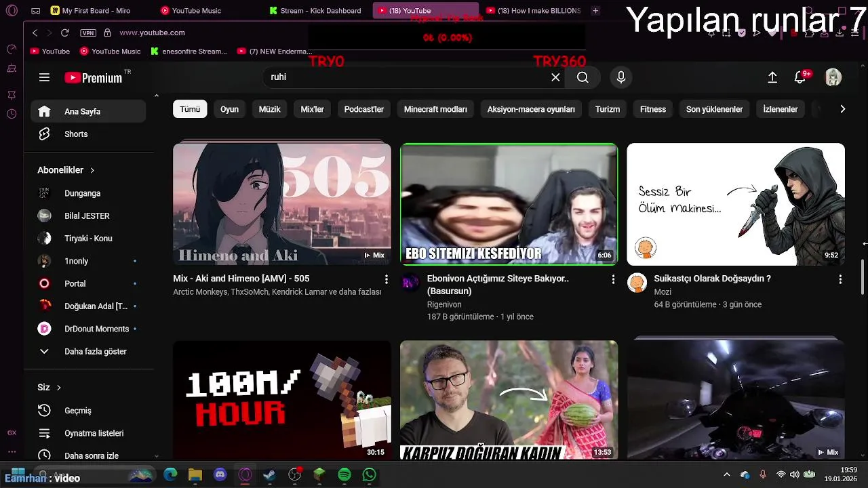868x488 pixels.
Task: Reload the page in the browser toolbar
Action: tap(64, 33)
